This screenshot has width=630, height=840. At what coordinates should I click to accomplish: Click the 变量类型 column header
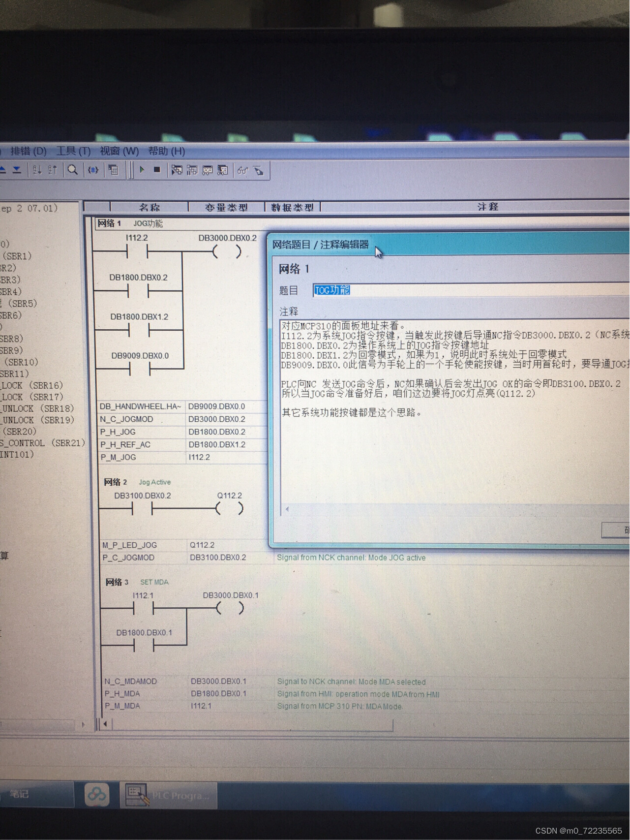226,207
